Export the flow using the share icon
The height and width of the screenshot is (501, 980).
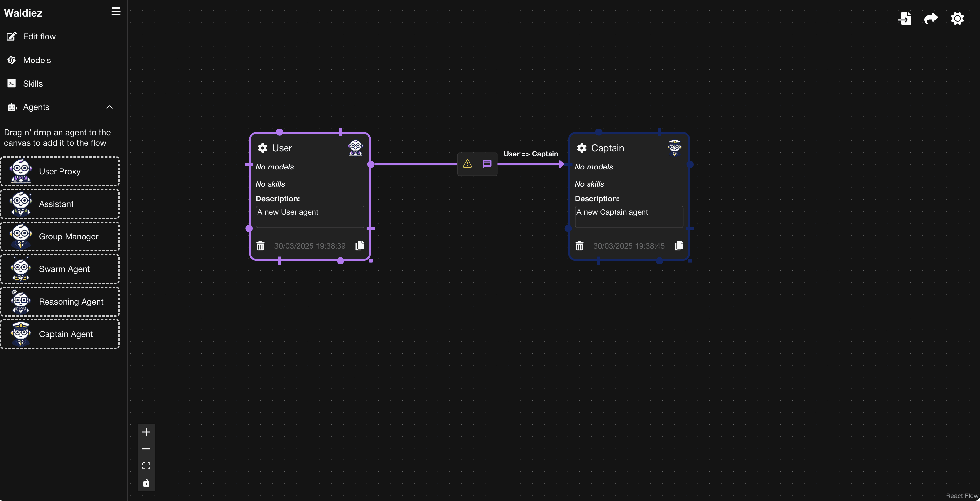931,18
